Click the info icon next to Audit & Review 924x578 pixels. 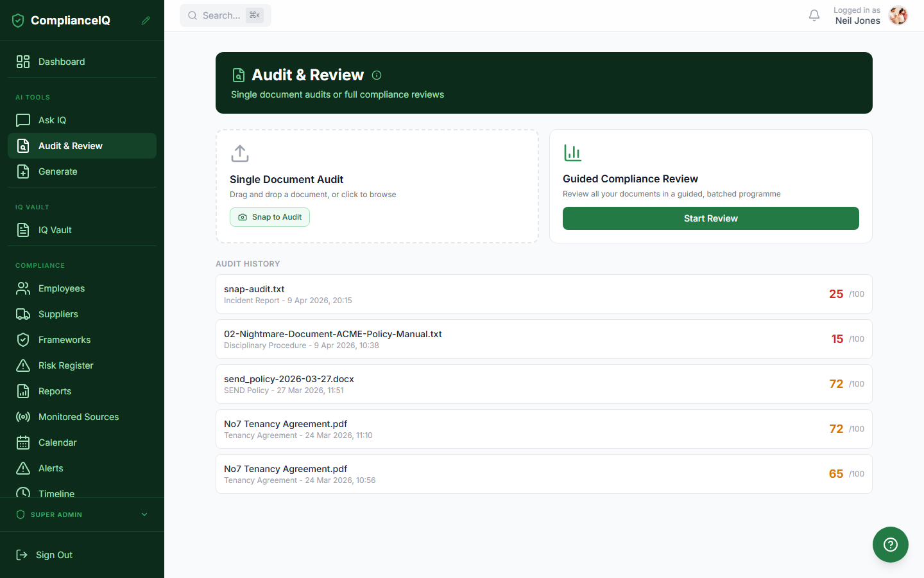click(377, 75)
